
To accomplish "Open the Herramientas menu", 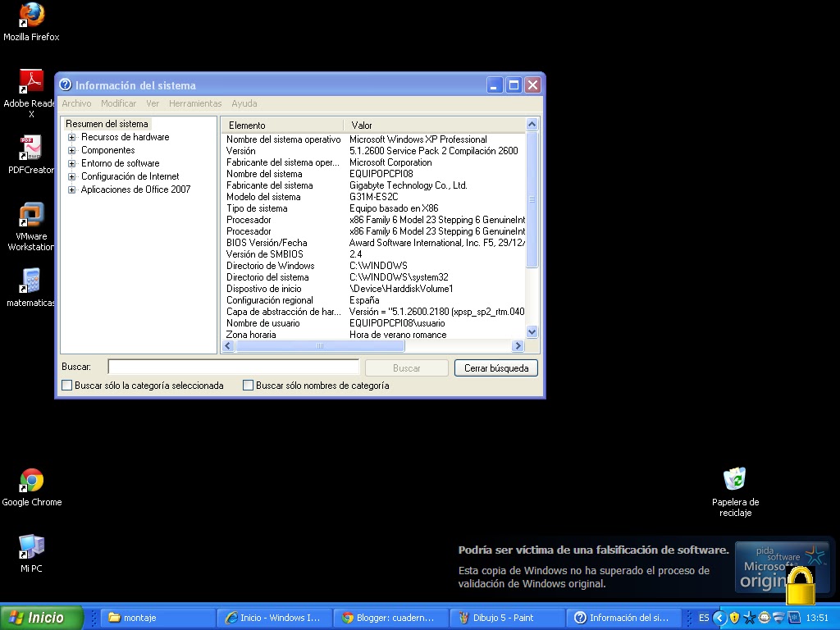I will click(195, 103).
